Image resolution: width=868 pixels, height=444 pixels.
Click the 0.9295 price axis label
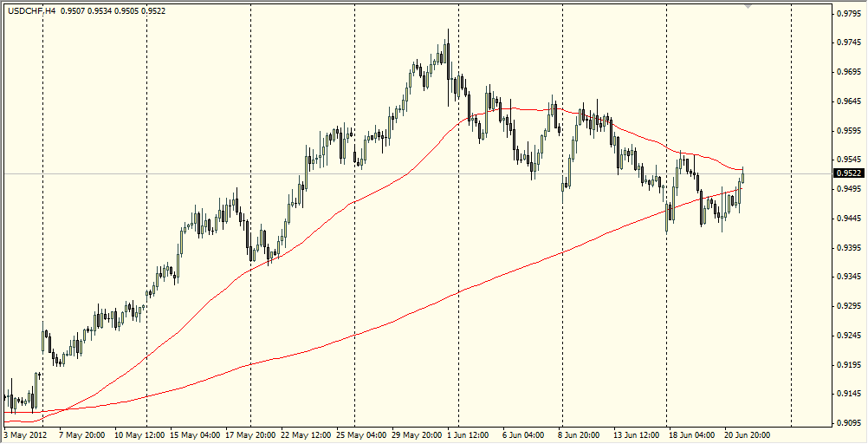pyautogui.click(x=851, y=306)
